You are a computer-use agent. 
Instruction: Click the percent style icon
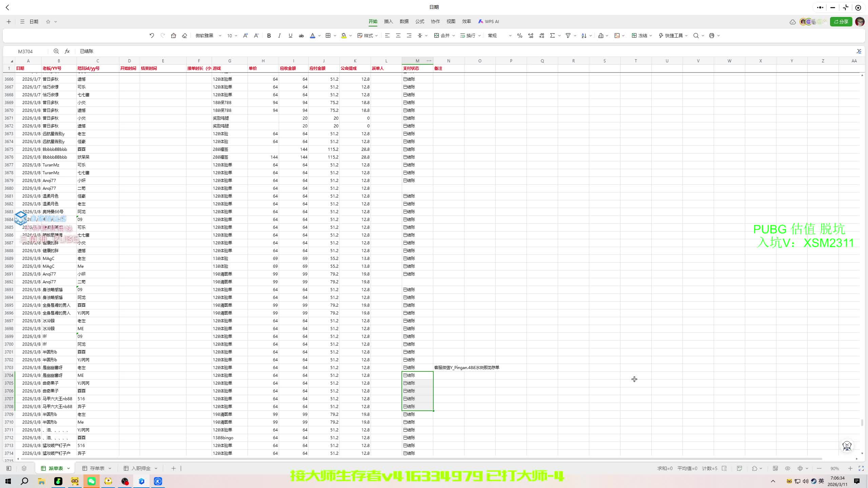click(519, 36)
